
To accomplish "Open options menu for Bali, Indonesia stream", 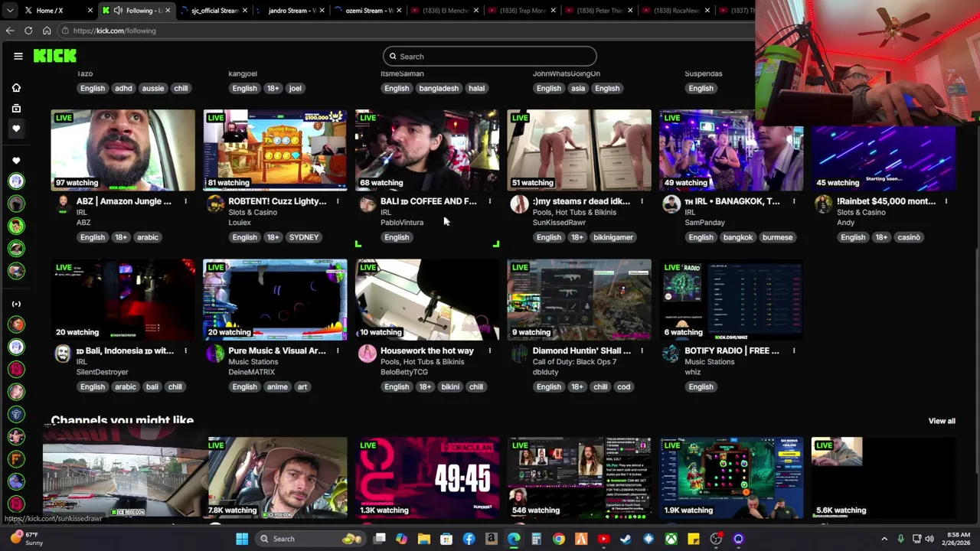I will click(x=185, y=350).
